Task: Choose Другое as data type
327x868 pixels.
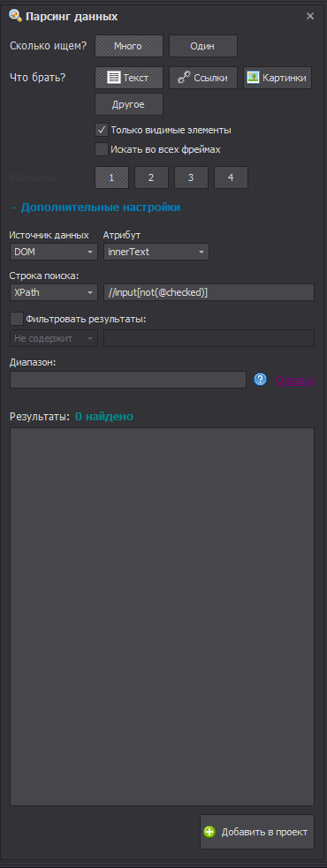Action: (x=129, y=104)
